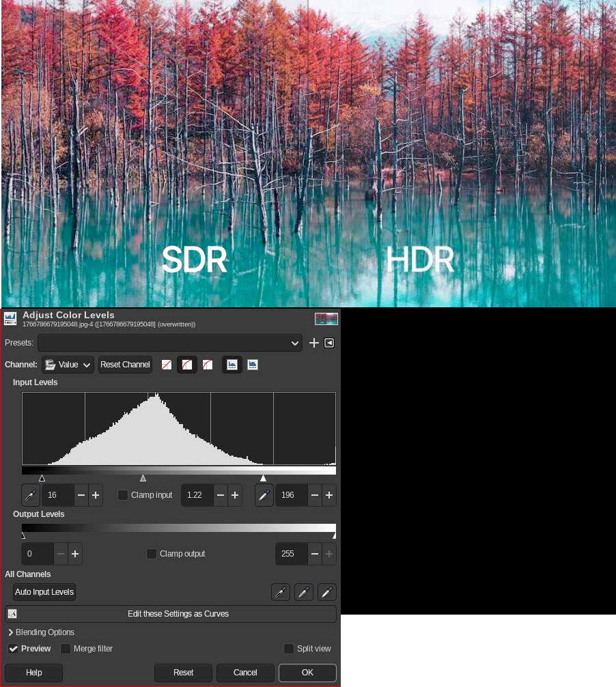This screenshot has height=687, width=616.
Task: Enable Clamp input checkbox
Action: tap(123, 495)
